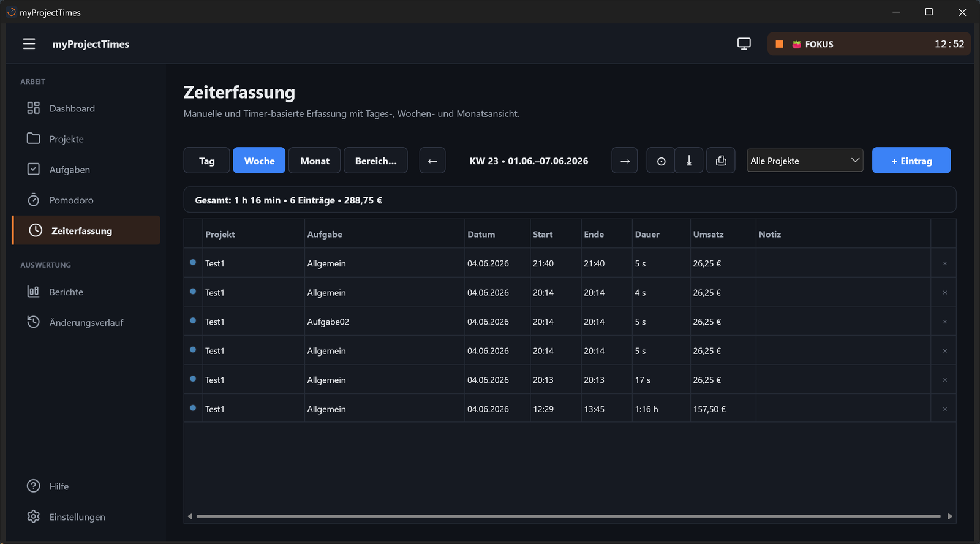The height and width of the screenshot is (544, 980).
Task: Go to previous week with left arrow
Action: (x=432, y=161)
